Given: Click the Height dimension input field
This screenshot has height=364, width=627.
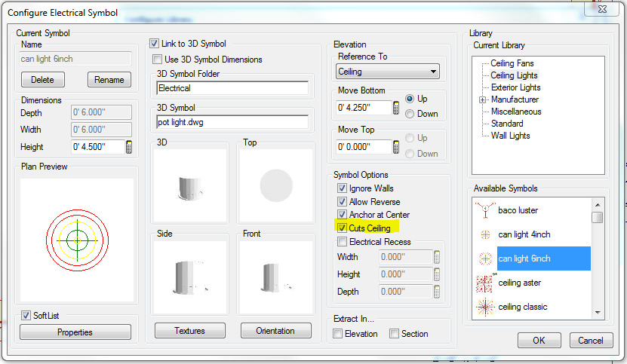Looking at the screenshot, I should (x=98, y=147).
